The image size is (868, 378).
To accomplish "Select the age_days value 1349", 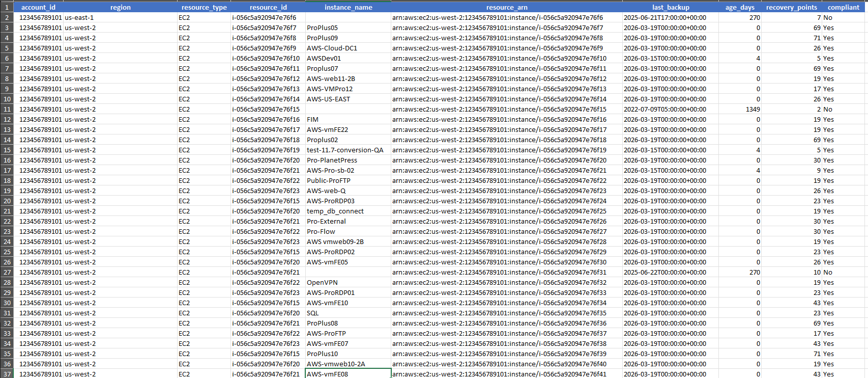I will click(740, 109).
